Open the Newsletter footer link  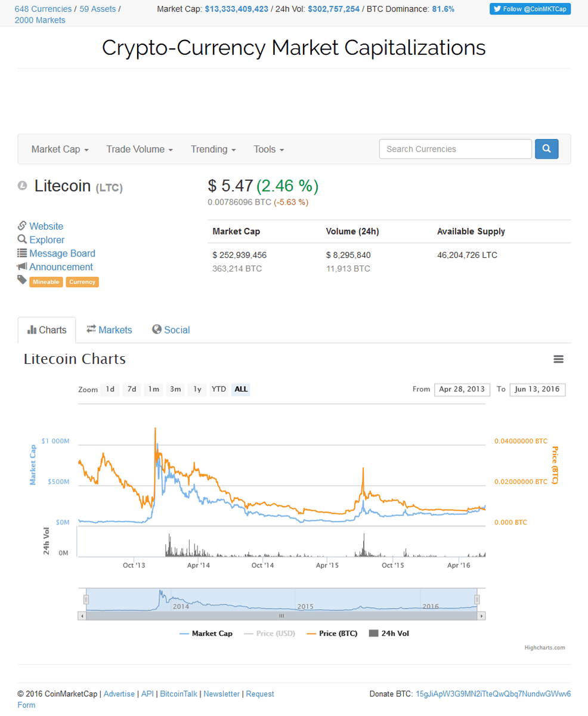click(x=222, y=694)
